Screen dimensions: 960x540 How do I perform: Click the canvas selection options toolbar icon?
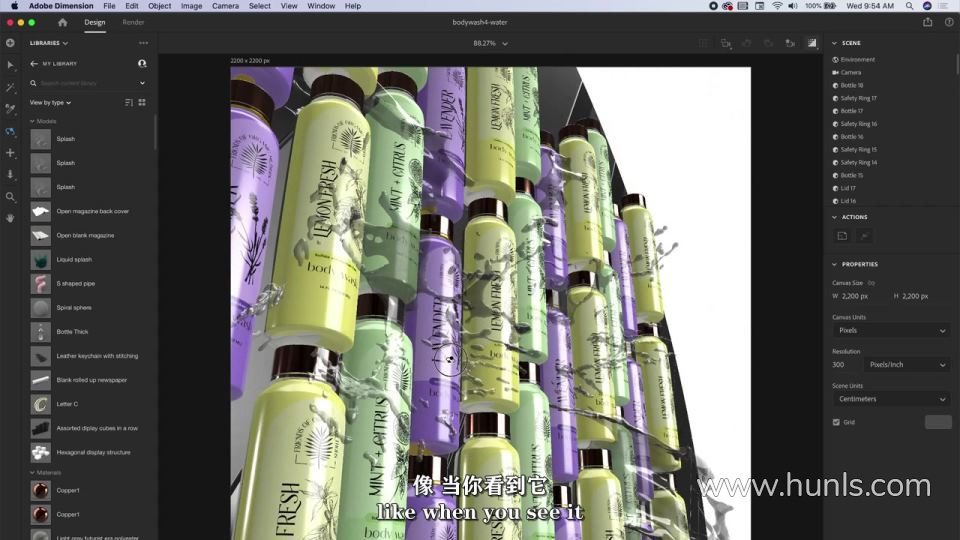pos(703,43)
